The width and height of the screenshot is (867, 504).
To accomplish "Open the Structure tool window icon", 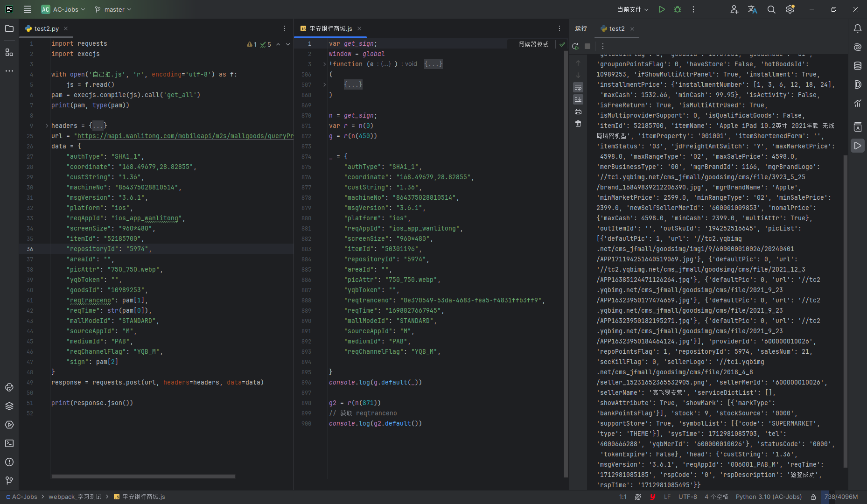I will [x=9, y=52].
